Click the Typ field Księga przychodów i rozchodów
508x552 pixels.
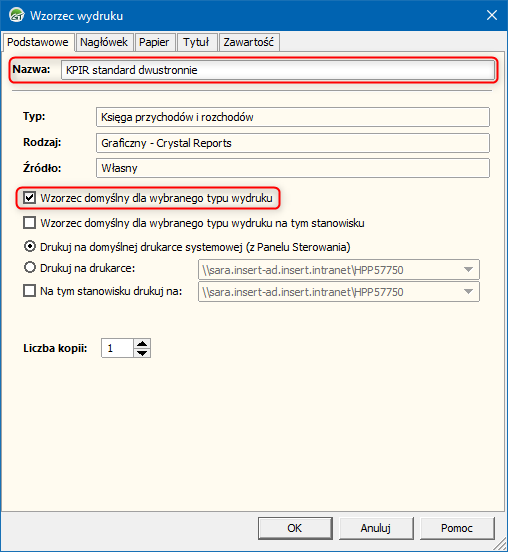pos(293,117)
